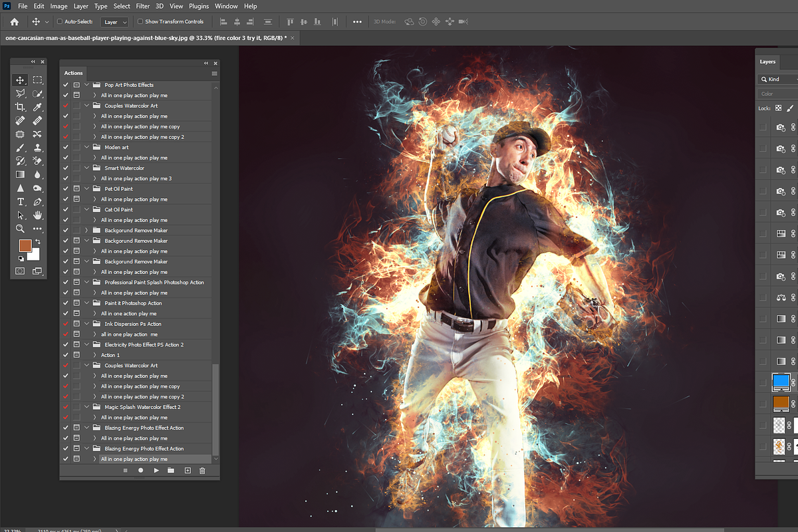Select the Blur tool
Viewport: 798px width, 532px height.
pos(37,174)
